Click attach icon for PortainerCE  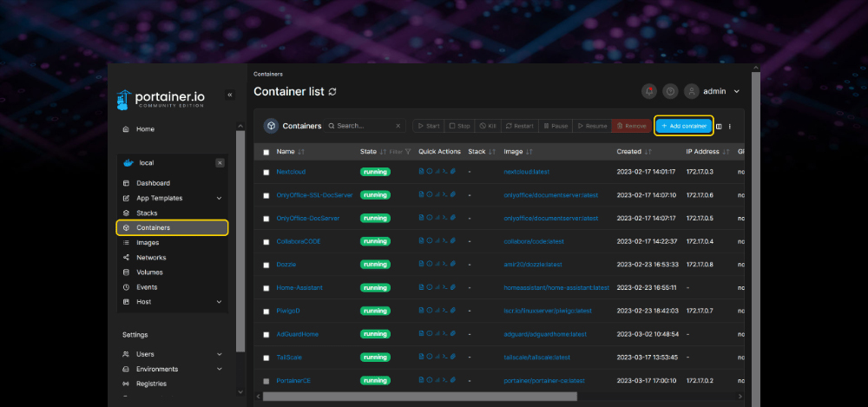[452, 380]
